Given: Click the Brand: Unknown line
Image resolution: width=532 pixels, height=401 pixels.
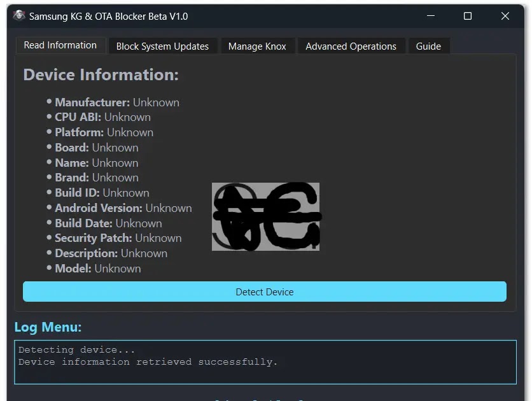Looking at the screenshot, I should 97,178.
